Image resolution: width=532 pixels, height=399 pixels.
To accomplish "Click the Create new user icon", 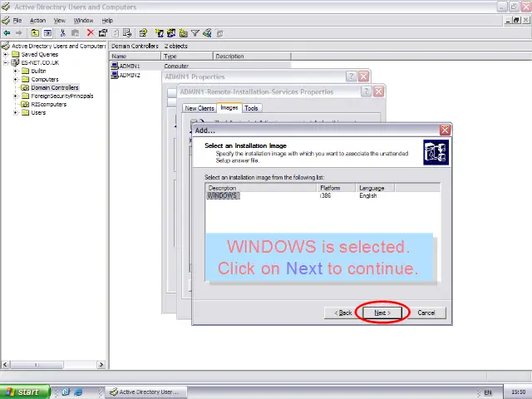I will [x=159, y=33].
